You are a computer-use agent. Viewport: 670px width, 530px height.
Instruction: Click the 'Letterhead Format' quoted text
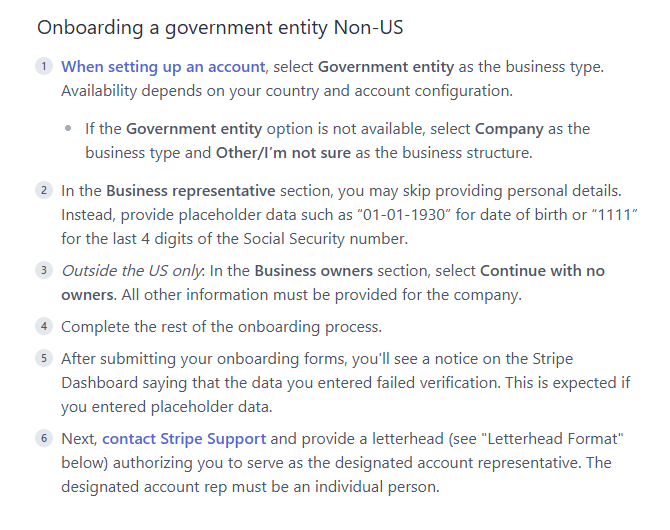coord(555,439)
